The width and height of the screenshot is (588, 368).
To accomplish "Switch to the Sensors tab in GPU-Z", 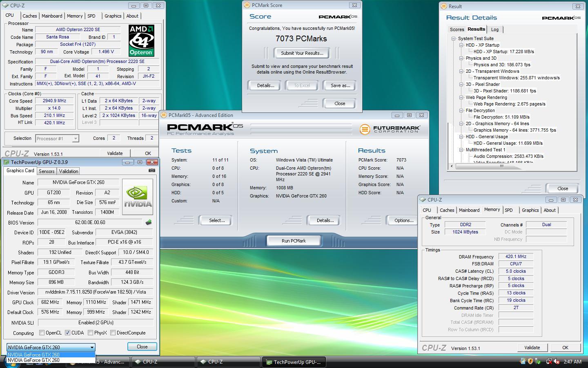I will [x=47, y=171].
